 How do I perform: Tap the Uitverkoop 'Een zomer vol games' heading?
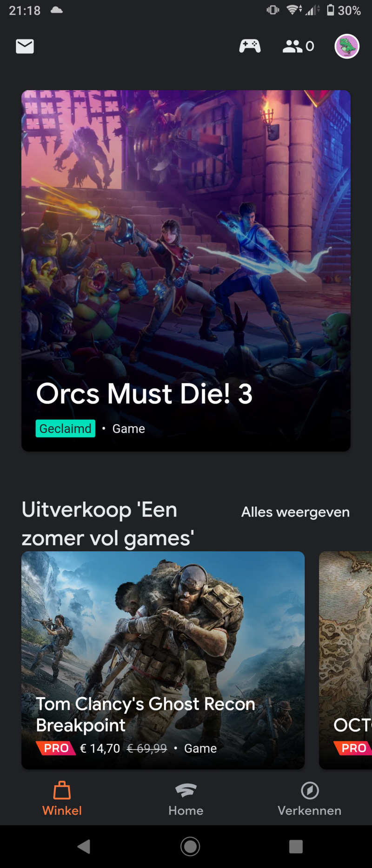point(108,524)
